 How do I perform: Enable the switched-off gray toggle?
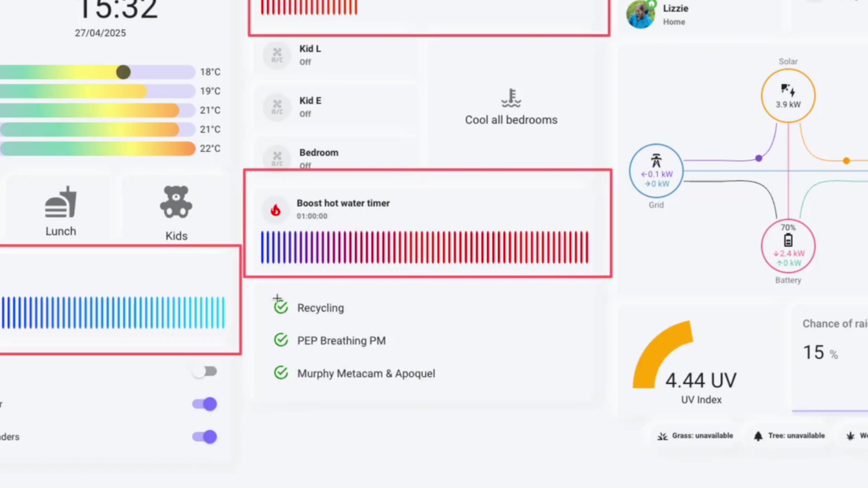(205, 371)
